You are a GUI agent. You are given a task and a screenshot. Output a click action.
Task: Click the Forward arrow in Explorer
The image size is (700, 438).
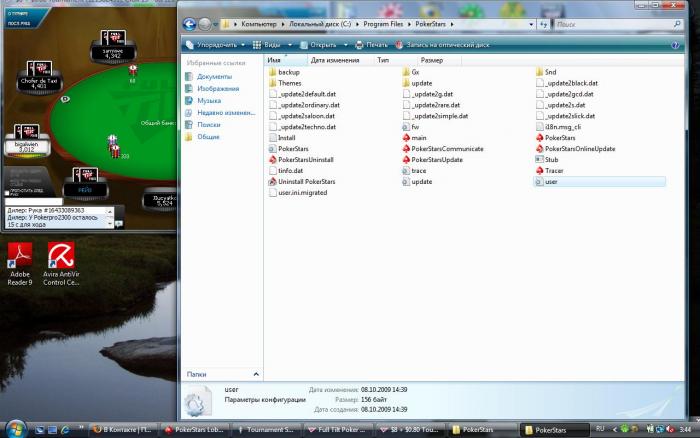[204, 24]
